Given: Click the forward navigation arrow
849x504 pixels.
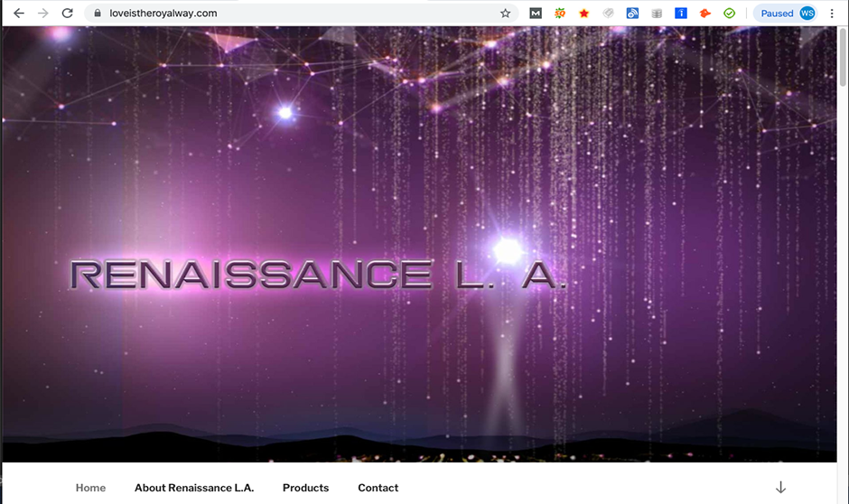Looking at the screenshot, I should click(x=42, y=13).
